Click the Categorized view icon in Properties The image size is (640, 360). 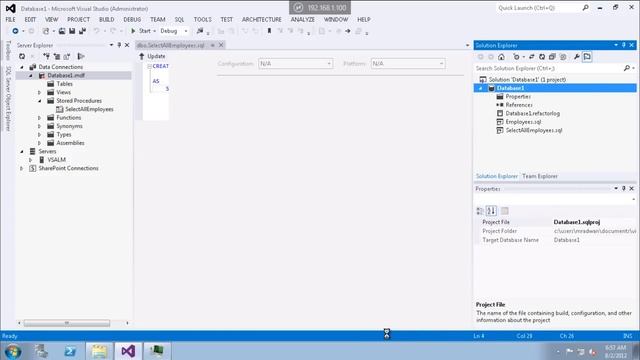[x=480, y=211]
